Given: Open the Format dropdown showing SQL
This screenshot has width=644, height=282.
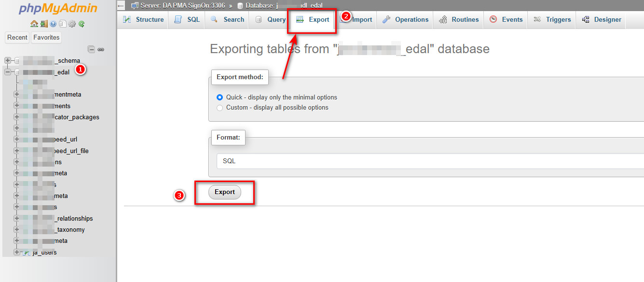Looking at the screenshot, I should 429,161.
